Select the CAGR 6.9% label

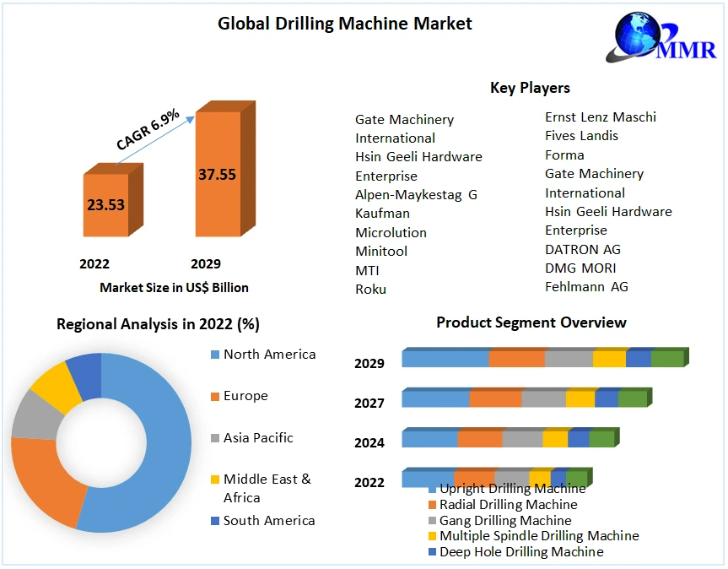pos(148,131)
